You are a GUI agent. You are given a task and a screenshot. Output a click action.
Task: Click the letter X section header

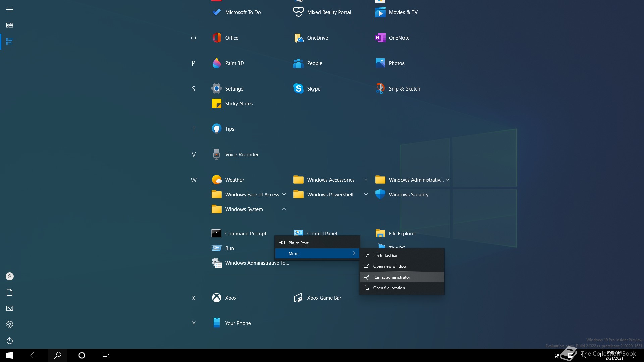194,298
